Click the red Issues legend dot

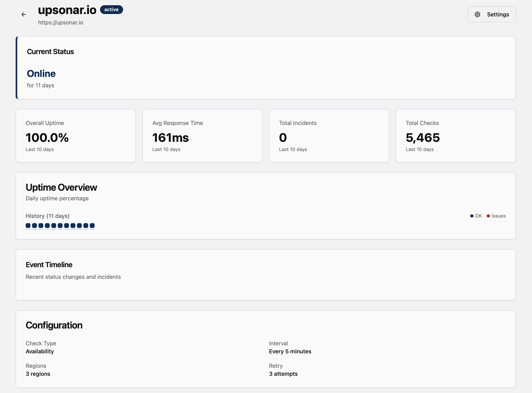[488, 216]
